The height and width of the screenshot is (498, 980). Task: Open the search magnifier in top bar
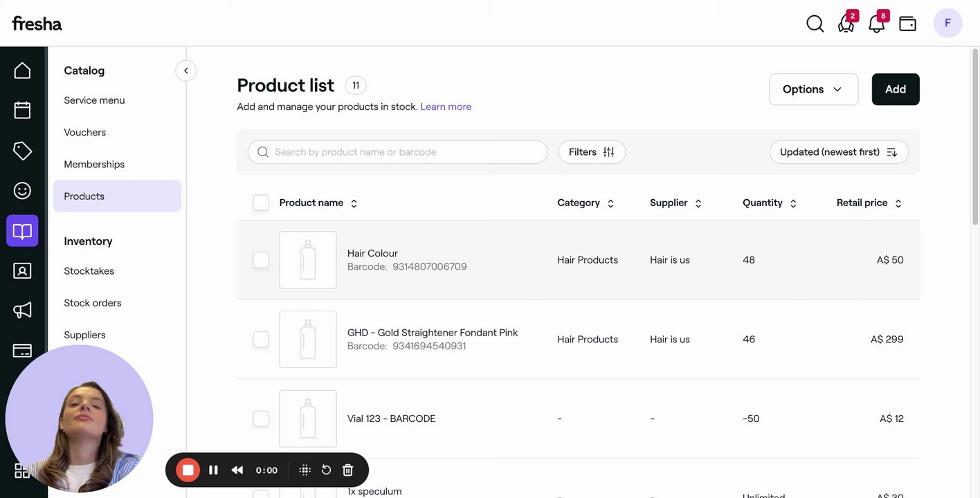[x=815, y=24]
